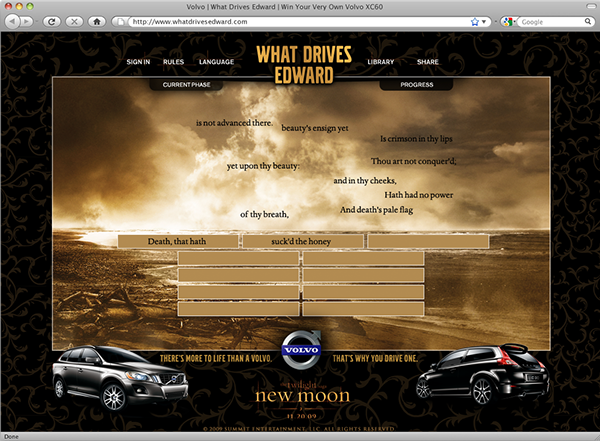
Task: Click the filled slot 'Death, that hath'
Action: (178, 242)
